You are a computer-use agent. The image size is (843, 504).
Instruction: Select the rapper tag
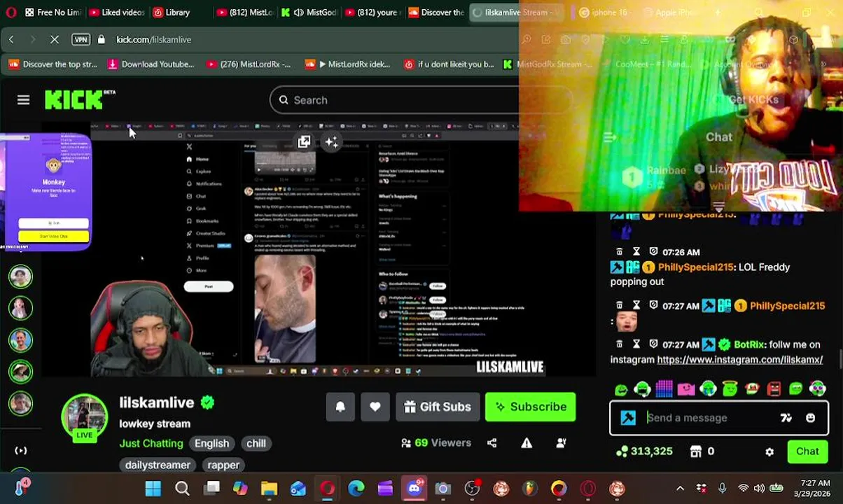coord(223,465)
